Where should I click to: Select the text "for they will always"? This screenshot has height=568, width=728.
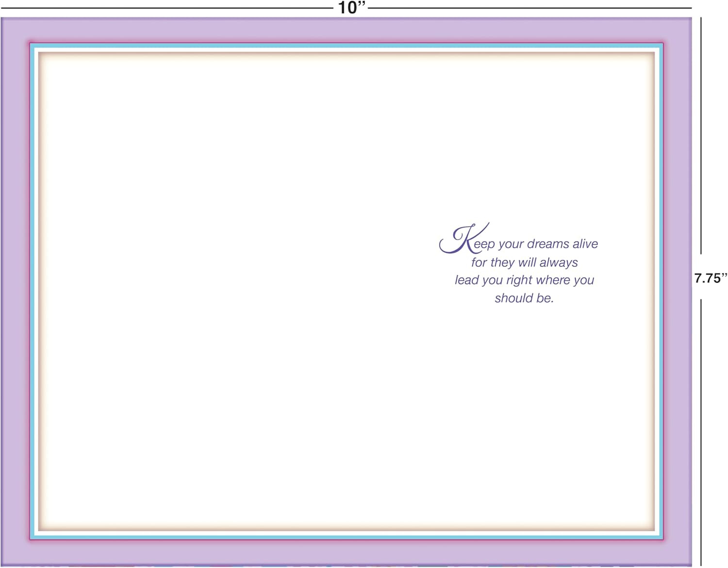(x=524, y=262)
